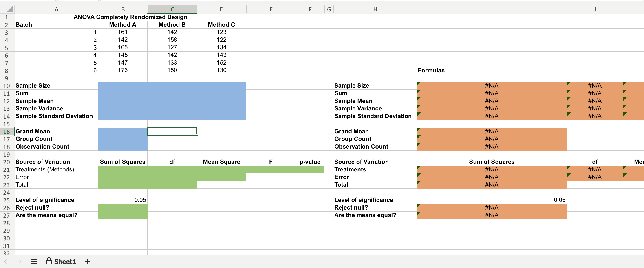Click the error indicator on the Reject null #N/A cell
This screenshot has height=268, width=644.
pos(418,205)
